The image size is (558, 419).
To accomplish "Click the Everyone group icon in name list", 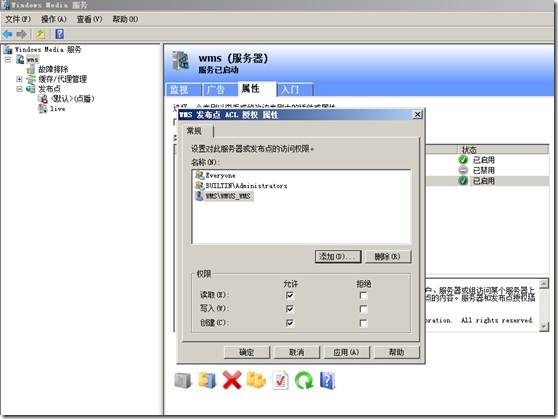I will point(200,175).
